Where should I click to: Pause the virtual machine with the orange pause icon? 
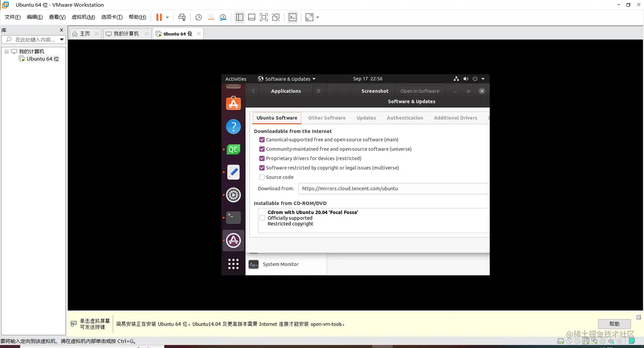point(159,17)
